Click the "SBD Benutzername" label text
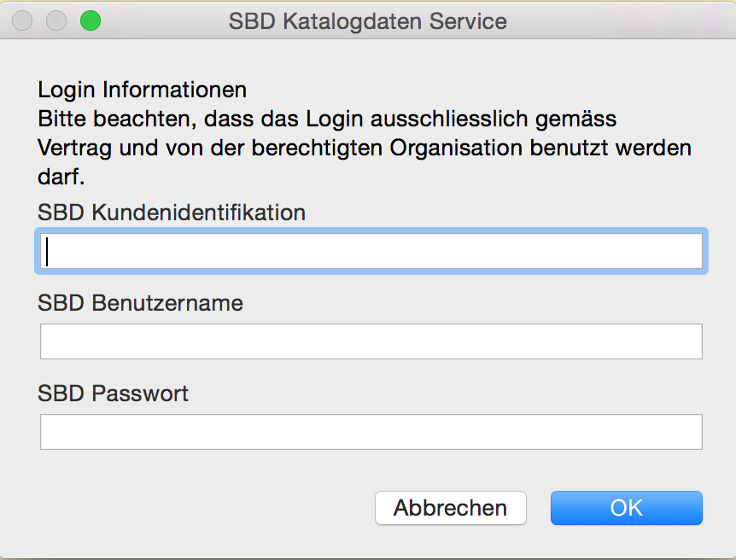 (140, 302)
